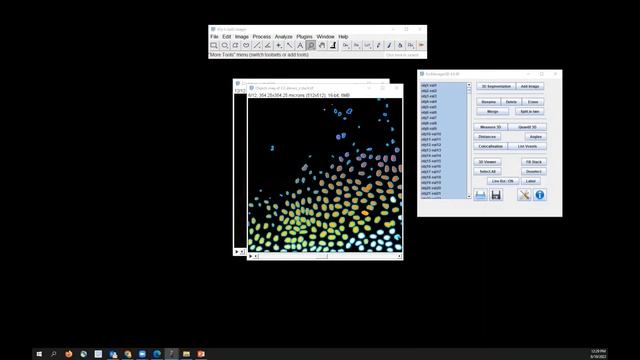Open the Help menu
Screen dimensions: 640x360
coord(343,36)
